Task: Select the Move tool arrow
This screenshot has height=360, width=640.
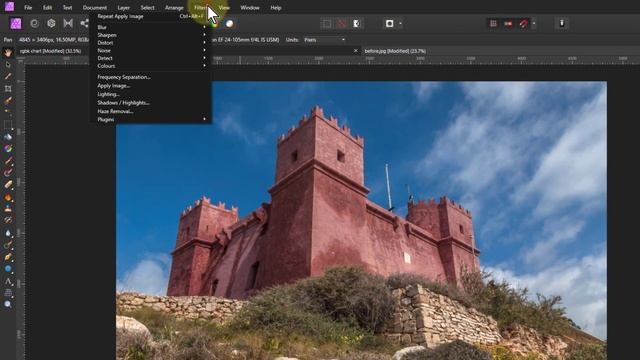Action: pyautogui.click(x=8, y=65)
